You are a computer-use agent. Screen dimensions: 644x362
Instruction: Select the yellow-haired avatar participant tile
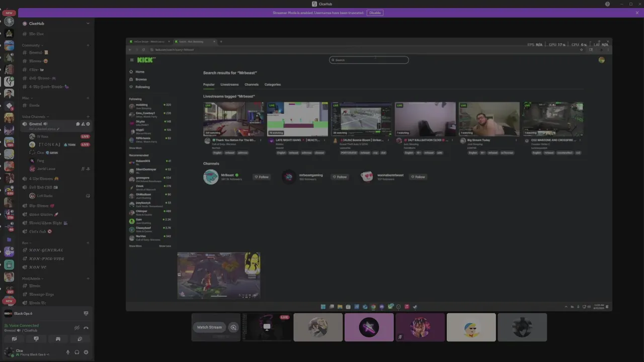click(x=471, y=327)
